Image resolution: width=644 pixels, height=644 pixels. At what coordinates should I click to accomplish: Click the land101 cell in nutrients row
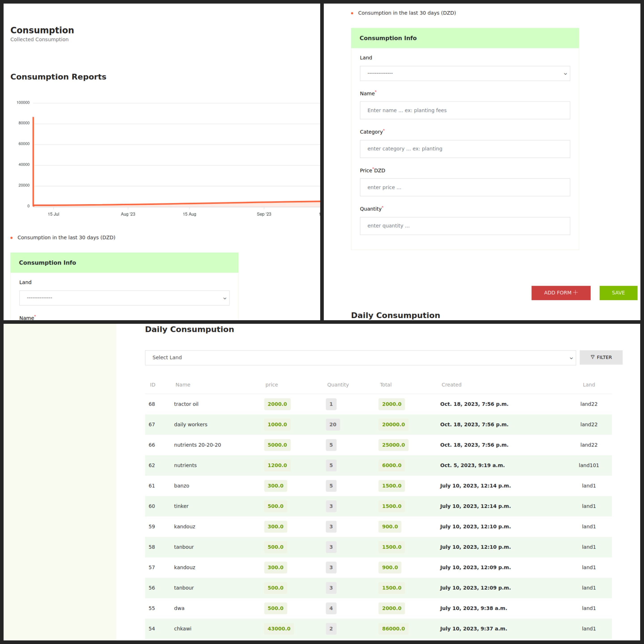588,465
